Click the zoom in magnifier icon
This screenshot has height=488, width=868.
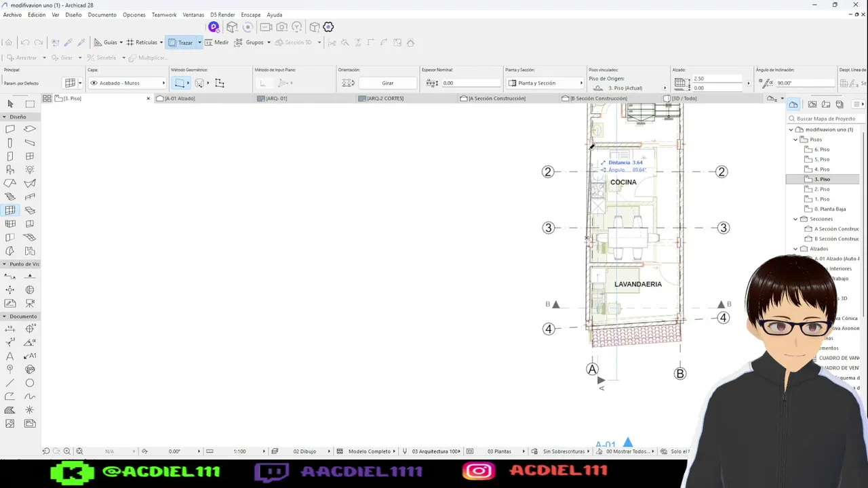(x=67, y=451)
